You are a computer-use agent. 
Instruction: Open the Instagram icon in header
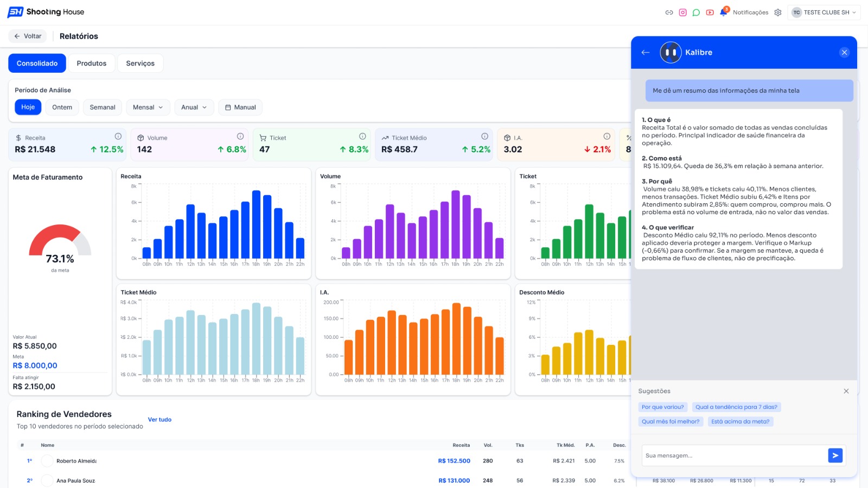[682, 12]
